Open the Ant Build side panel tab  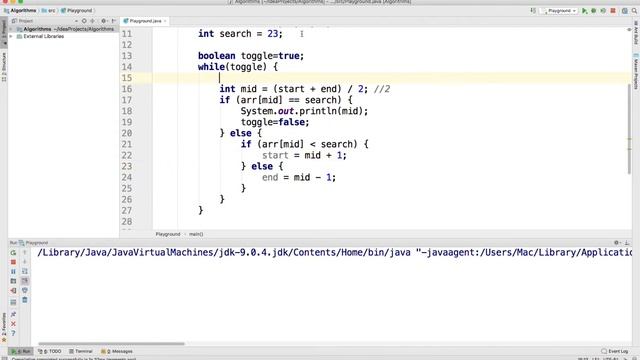[x=636, y=33]
